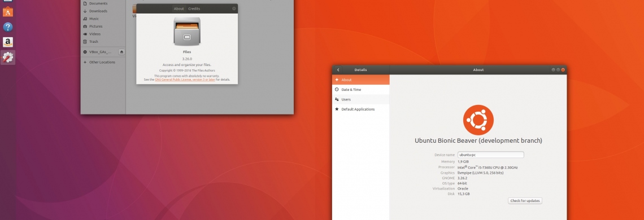Eject the VBox_GAs disc
Image resolution: width=644 pixels, height=220 pixels.
click(121, 52)
